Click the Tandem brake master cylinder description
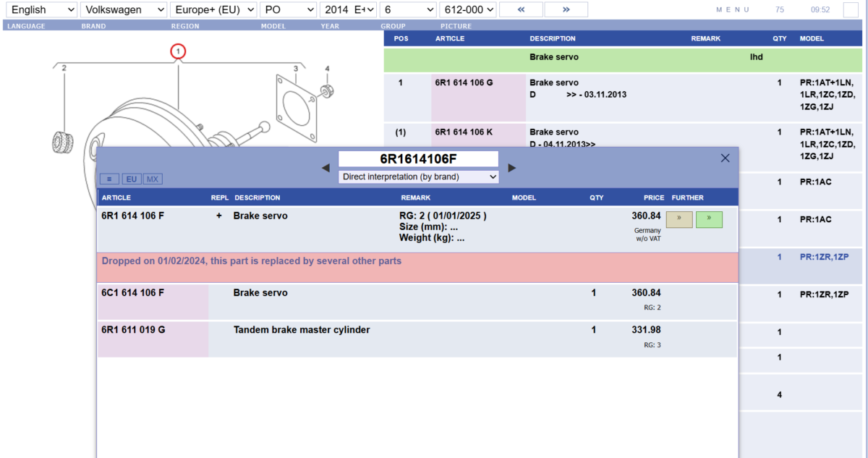The height and width of the screenshot is (458, 868). [x=302, y=330]
